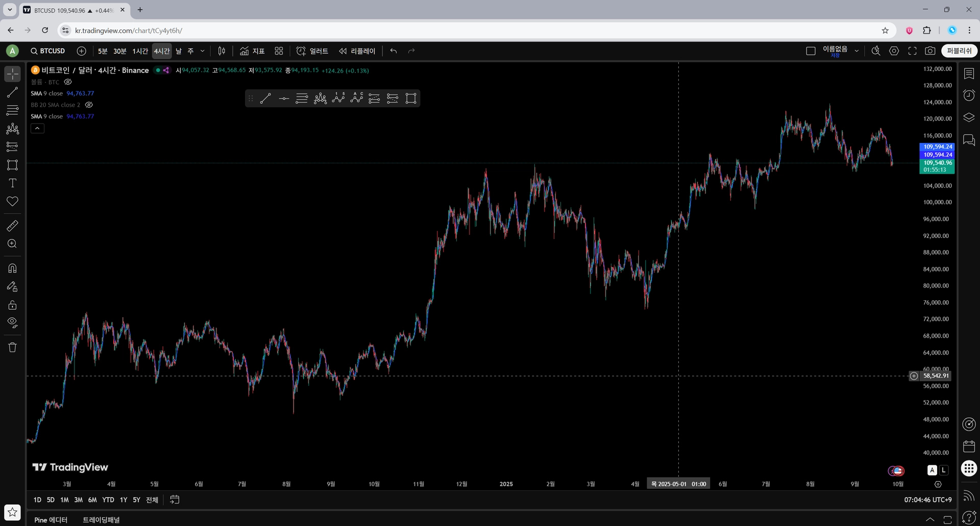Create an 얼러트 alert
This screenshot has width=980, height=526.
(312, 51)
